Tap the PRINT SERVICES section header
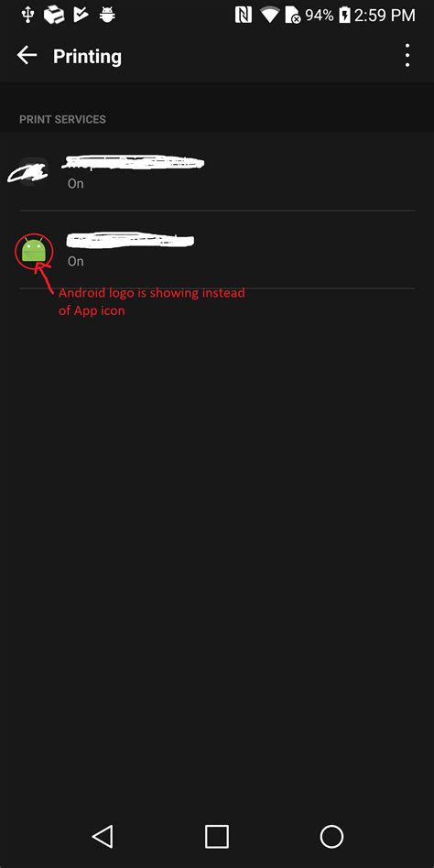 [x=62, y=119]
